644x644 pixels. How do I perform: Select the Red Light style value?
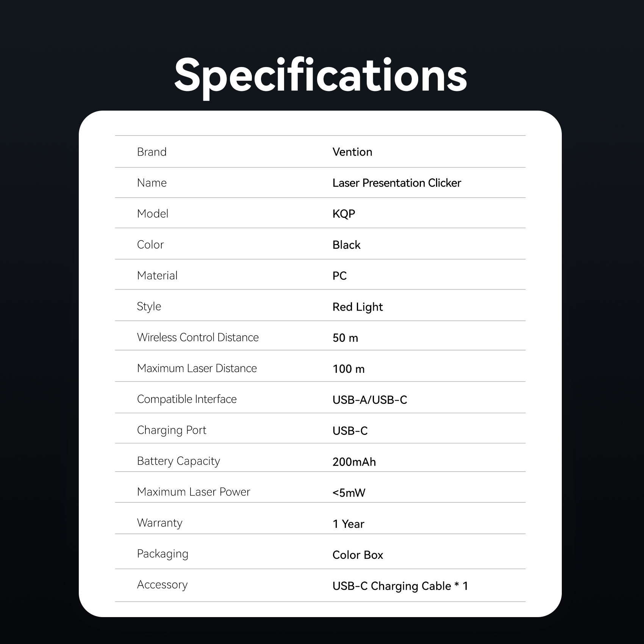[x=358, y=307]
